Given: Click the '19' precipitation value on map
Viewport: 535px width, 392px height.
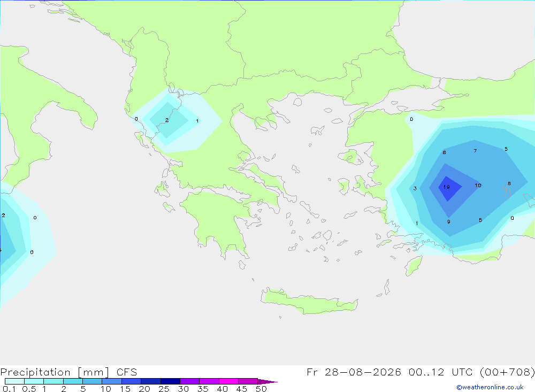Looking at the screenshot, I should click(x=447, y=187).
